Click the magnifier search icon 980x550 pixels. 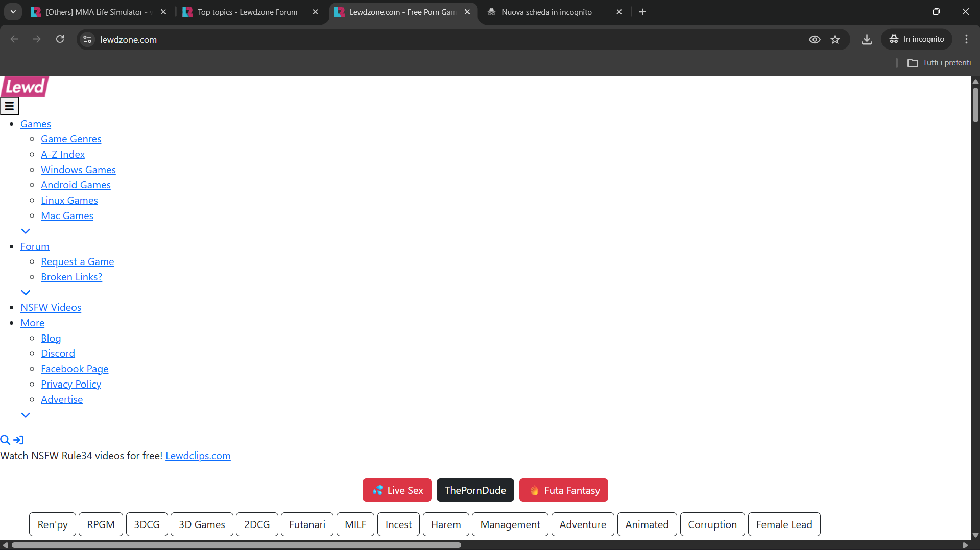pyautogui.click(x=5, y=440)
